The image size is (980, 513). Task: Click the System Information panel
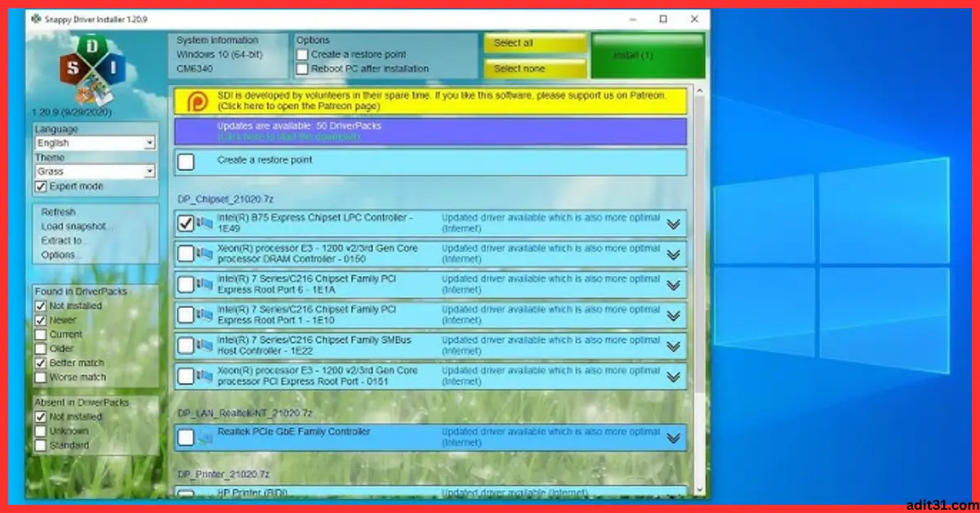tap(228, 56)
